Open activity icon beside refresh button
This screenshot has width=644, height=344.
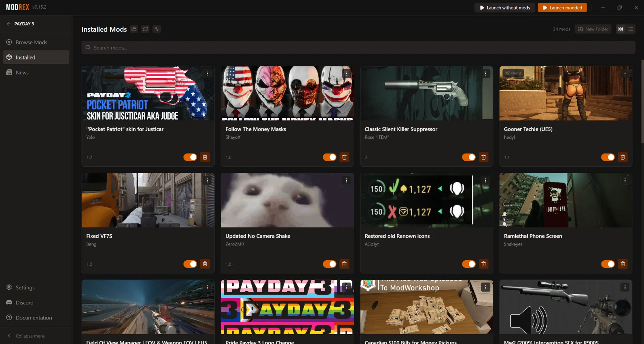pos(157,29)
